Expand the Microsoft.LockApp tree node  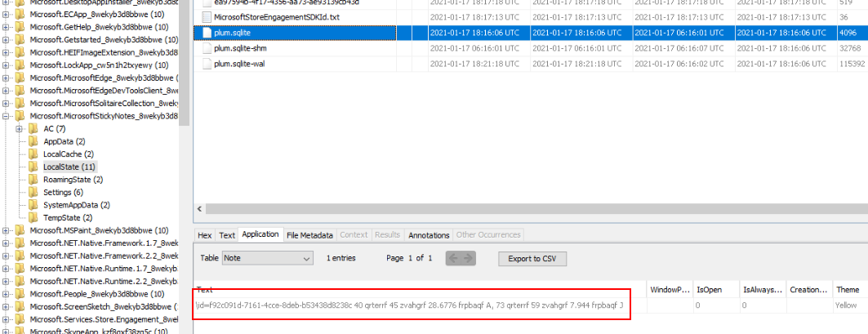[6, 65]
